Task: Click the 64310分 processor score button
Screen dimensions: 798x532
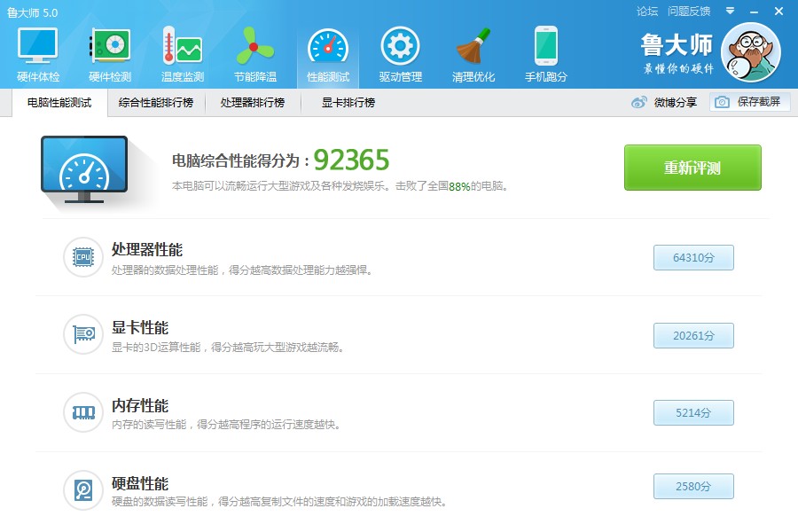Action: [693, 257]
